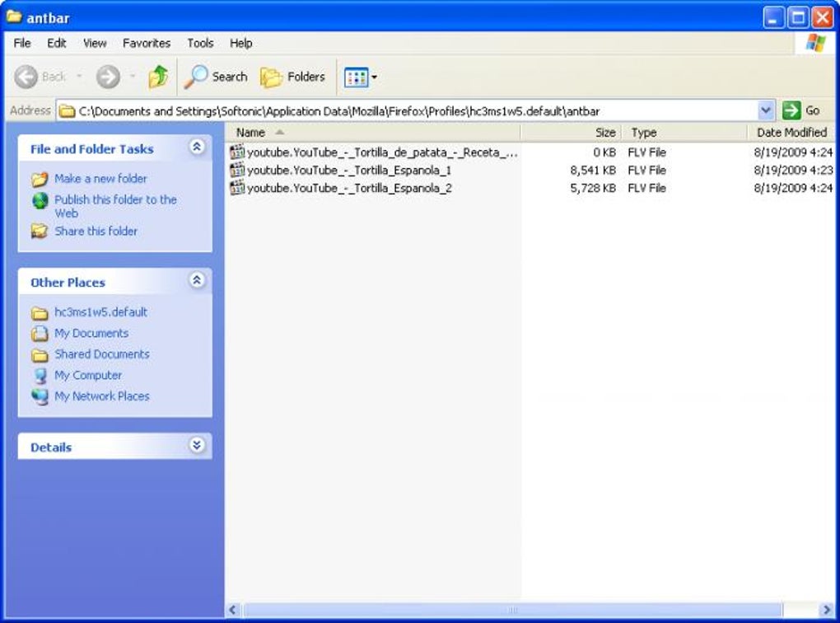The width and height of the screenshot is (840, 623).
Task: Sort by the Type column header
Action: (684, 133)
